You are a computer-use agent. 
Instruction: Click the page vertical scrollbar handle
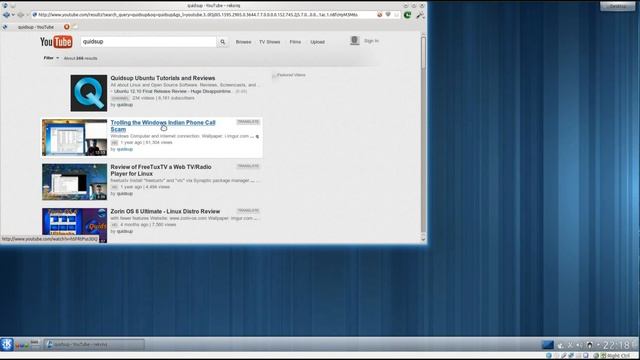coord(423,53)
